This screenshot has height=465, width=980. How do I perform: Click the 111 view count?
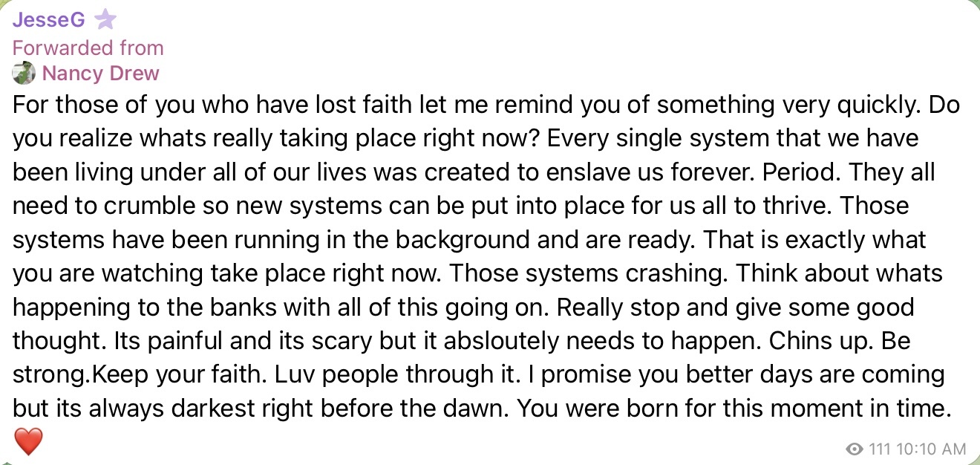[x=879, y=449]
